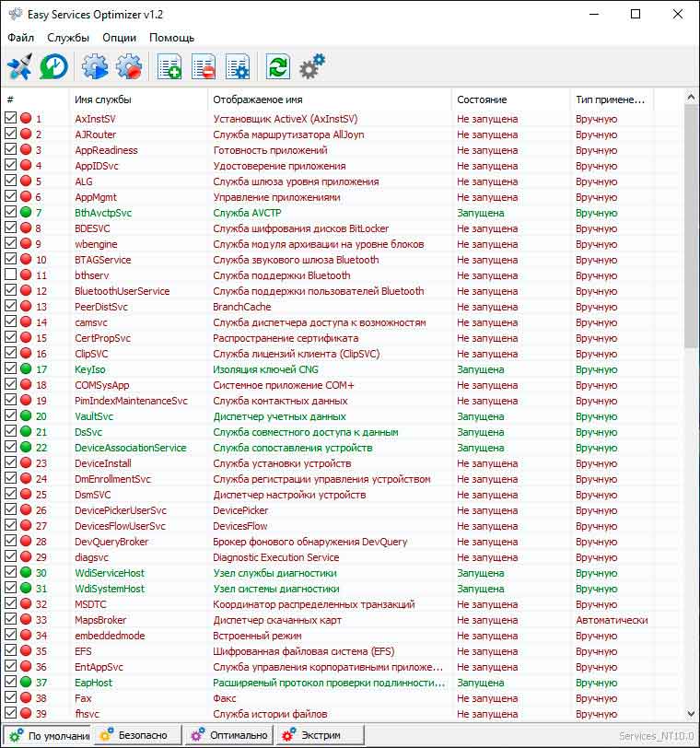Toggle the checkbox for ALG service
Screen dimensions: 700x748
coord(10,181)
